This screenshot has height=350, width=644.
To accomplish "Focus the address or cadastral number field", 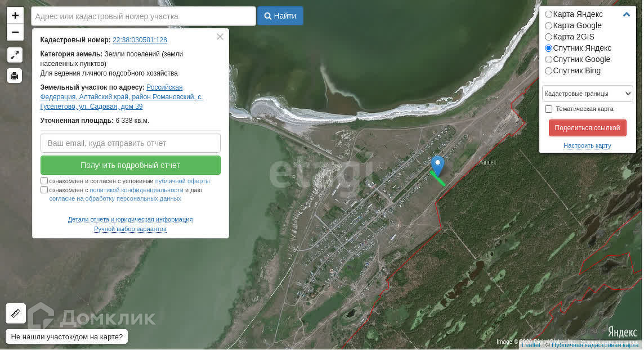I will click(144, 16).
